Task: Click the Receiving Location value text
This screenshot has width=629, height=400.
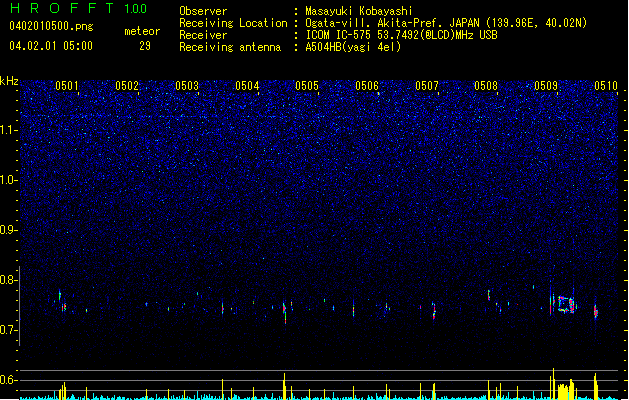Action: click(446, 23)
